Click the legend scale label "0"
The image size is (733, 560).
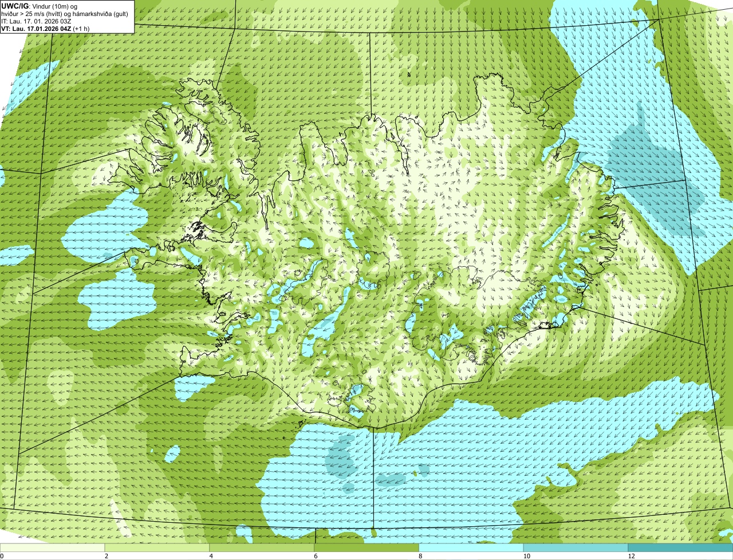(x=2, y=556)
